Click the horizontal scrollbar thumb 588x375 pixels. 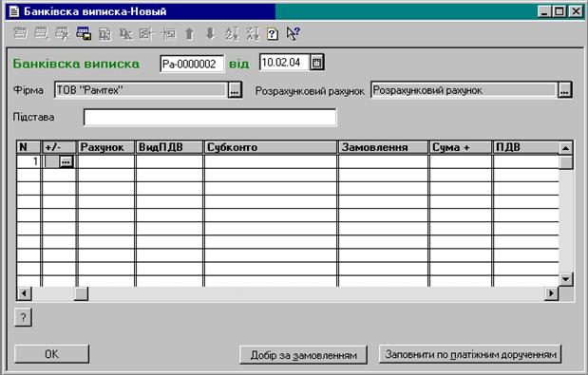pos(81,293)
